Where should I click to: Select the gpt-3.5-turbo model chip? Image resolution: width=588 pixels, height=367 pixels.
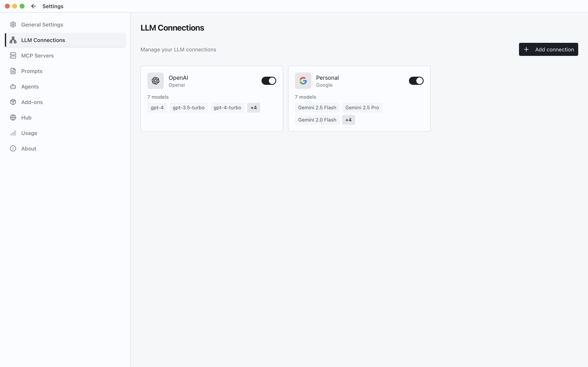click(x=188, y=107)
